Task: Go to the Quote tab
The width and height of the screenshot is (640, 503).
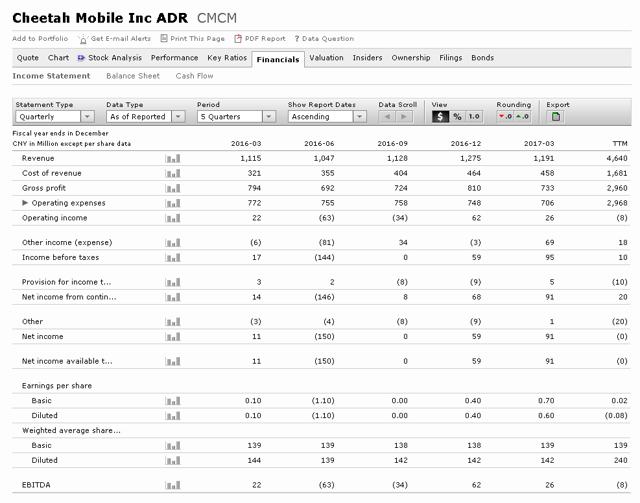Action: [28, 58]
